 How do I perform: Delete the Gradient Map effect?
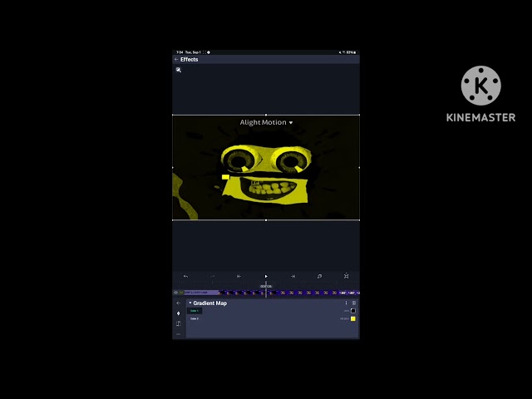pyautogui.click(x=354, y=303)
